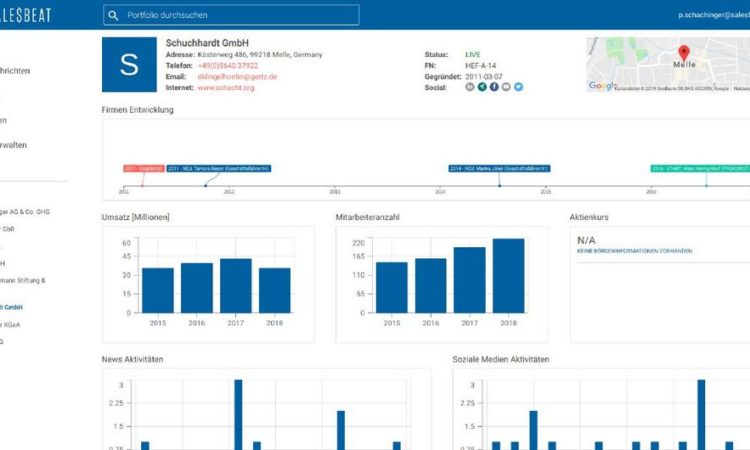Click the Umsatz bar for 2017

tap(236, 285)
